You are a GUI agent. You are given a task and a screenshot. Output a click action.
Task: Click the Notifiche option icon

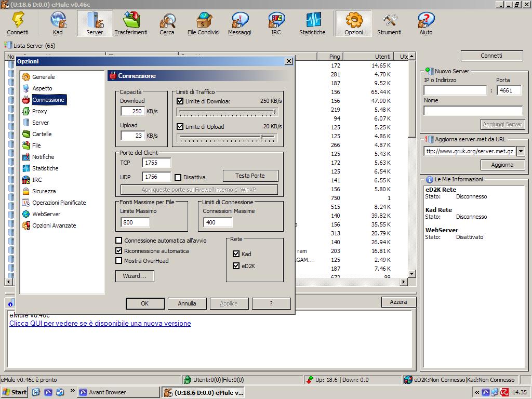(x=26, y=157)
